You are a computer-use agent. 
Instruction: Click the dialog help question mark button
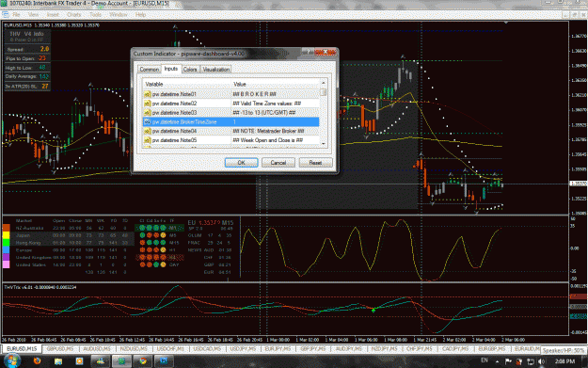tap(309, 52)
